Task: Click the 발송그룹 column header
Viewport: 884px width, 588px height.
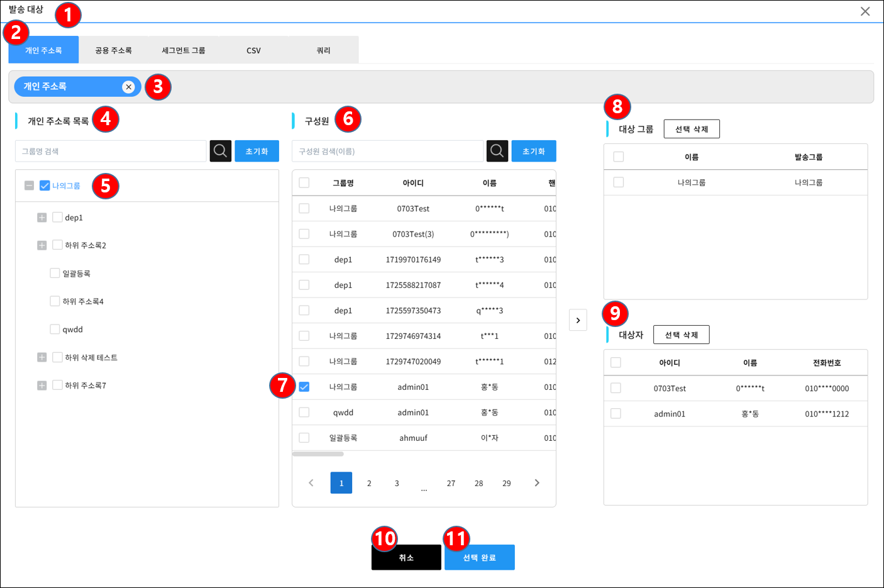Action: [809, 157]
